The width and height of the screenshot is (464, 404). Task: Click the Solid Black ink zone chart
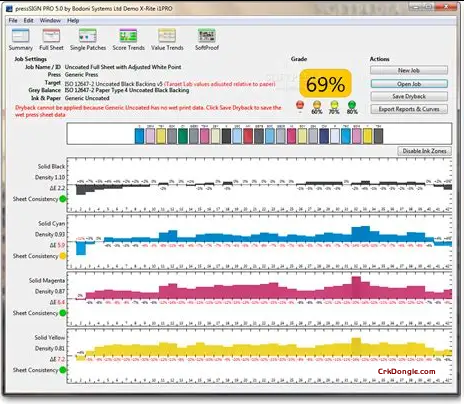click(x=259, y=185)
